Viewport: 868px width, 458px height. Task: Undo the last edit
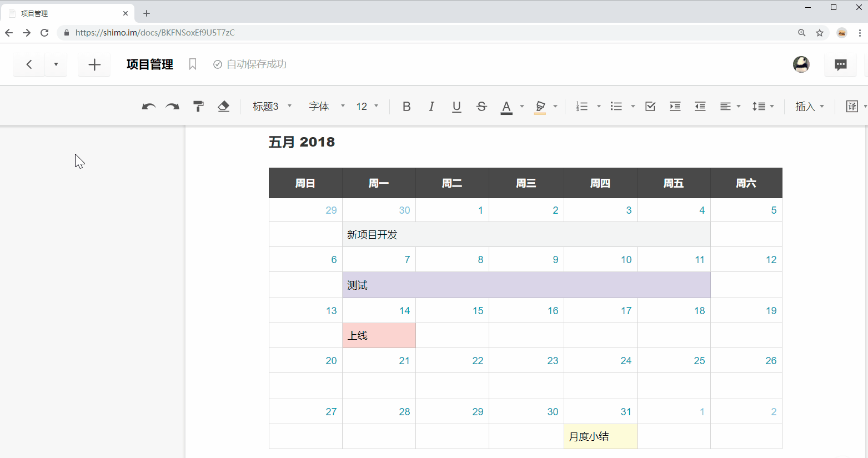pos(149,107)
